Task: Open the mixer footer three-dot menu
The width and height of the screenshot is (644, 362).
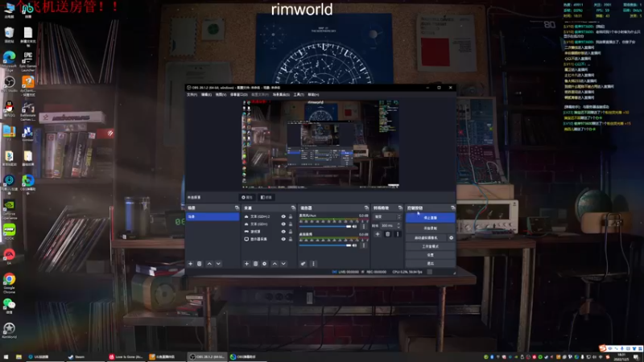Action: coord(313,264)
